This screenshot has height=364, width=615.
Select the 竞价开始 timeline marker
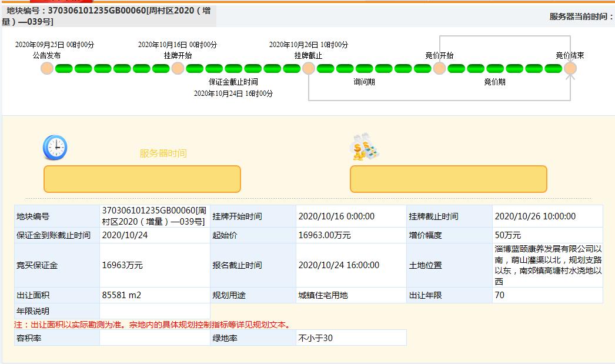point(439,68)
